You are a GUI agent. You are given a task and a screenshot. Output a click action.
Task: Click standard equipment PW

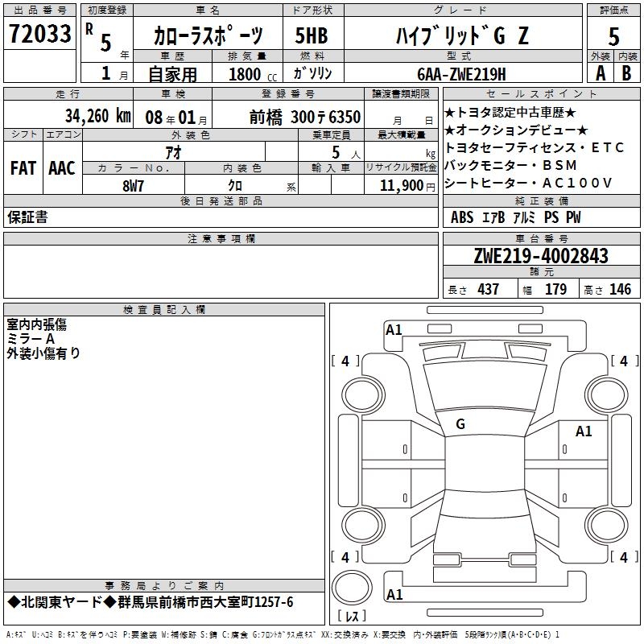(x=573, y=217)
